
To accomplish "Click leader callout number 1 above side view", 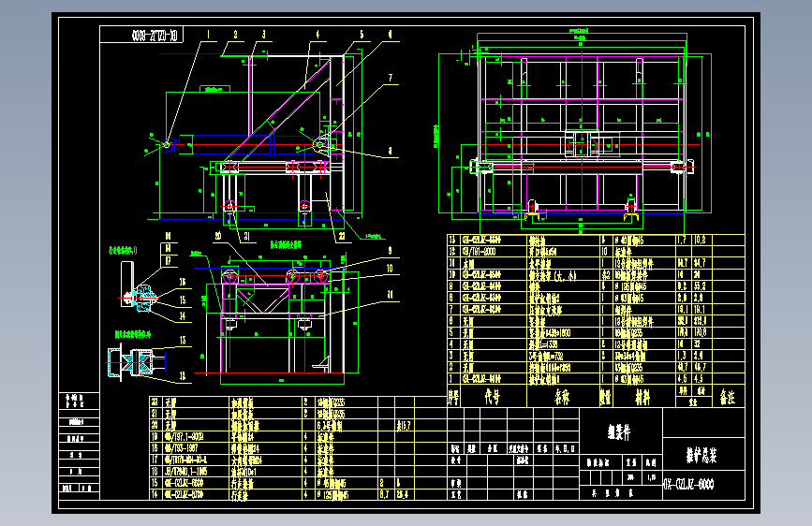I will pos(208,35).
